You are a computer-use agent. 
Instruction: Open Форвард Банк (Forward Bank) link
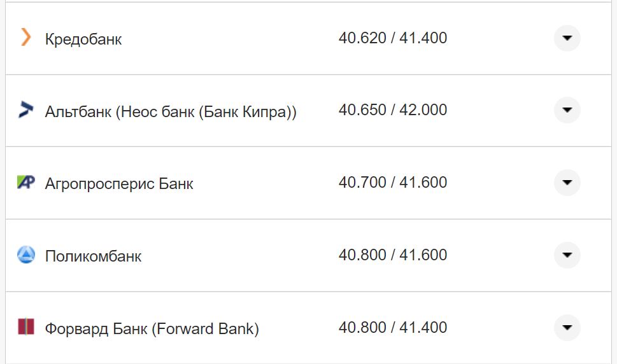pyautogui.click(x=152, y=330)
